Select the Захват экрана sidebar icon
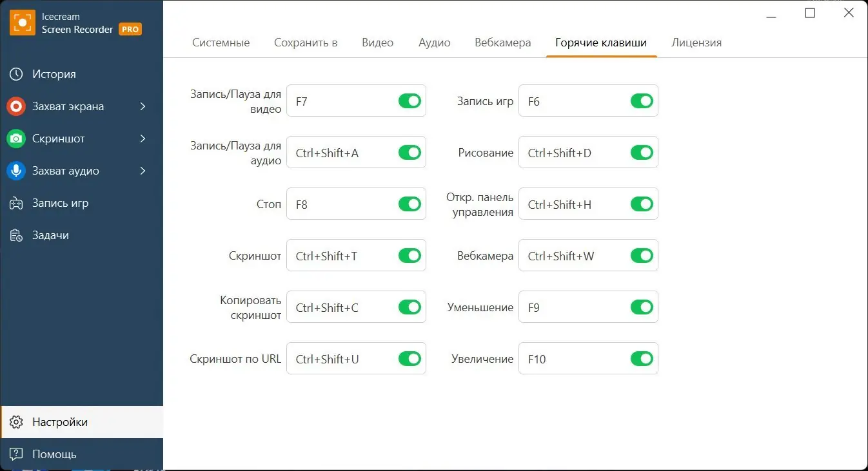Viewport: 868px width, 471px height. coord(15,106)
